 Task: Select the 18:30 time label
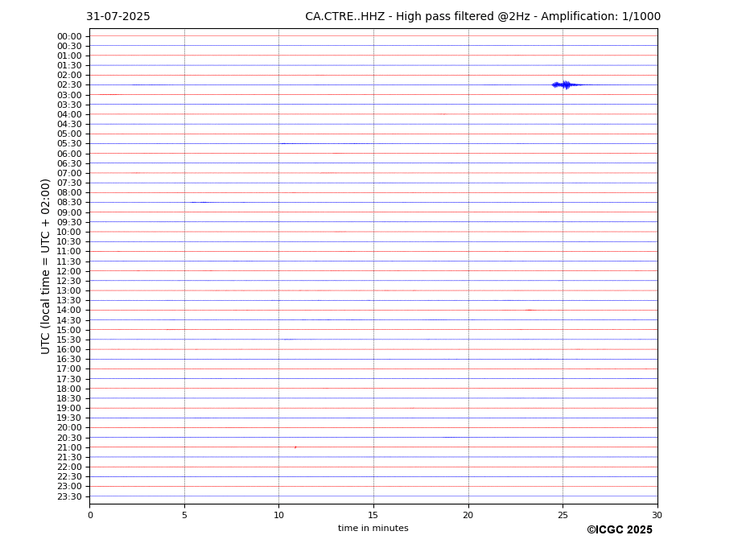[69, 399]
